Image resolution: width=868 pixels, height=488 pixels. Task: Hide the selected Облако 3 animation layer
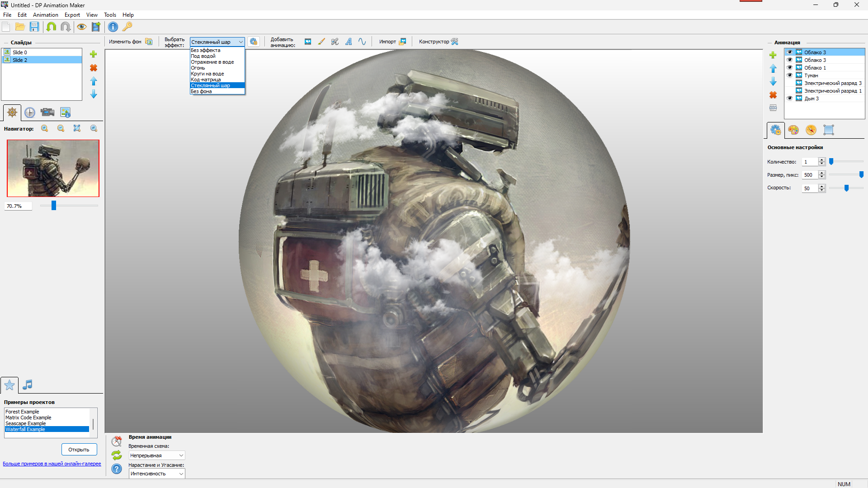point(790,52)
